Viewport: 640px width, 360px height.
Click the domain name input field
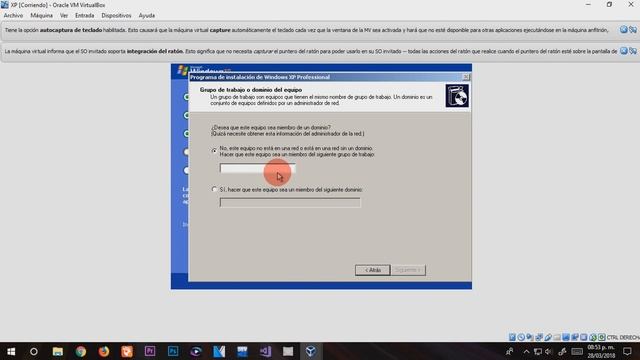[x=290, y=202]
